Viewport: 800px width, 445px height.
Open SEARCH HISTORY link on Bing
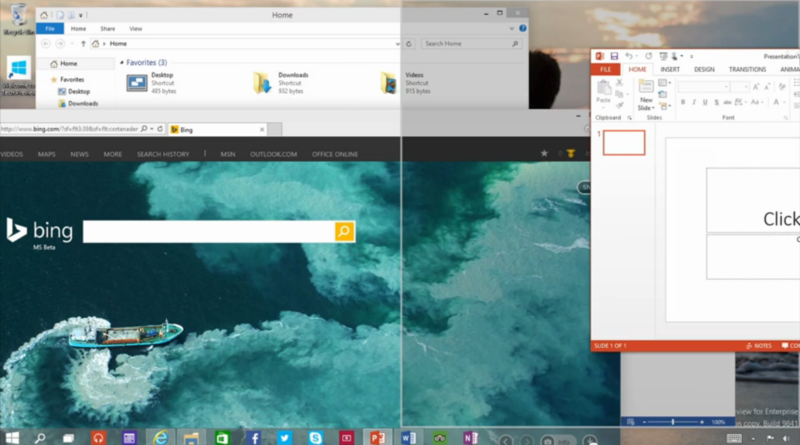[x=163, y=154]
